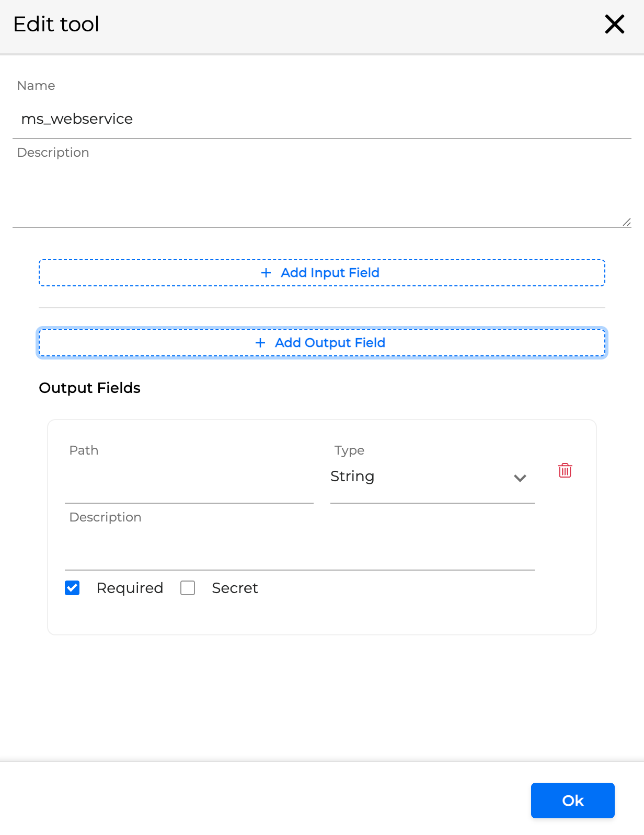Click the Secret label text
644x835 pixels.
tap(235, 588)
